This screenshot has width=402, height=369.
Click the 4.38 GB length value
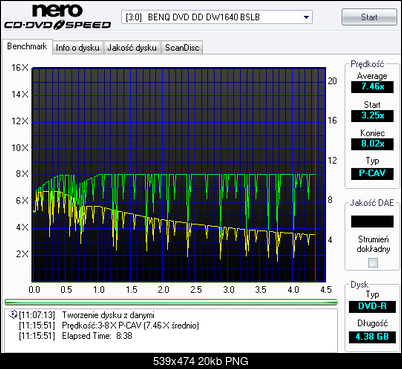pos(372,337)
